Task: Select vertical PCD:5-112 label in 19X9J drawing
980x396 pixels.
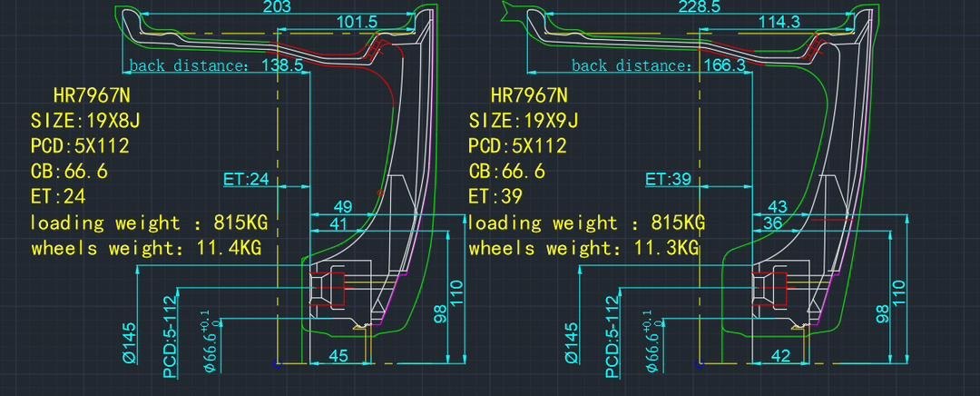Action: [613, 337]
